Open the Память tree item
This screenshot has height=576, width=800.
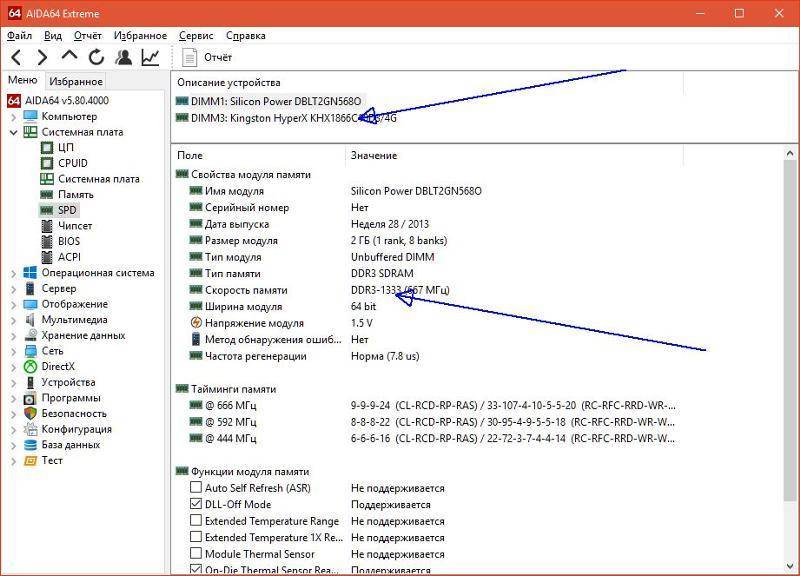(76, 194)
